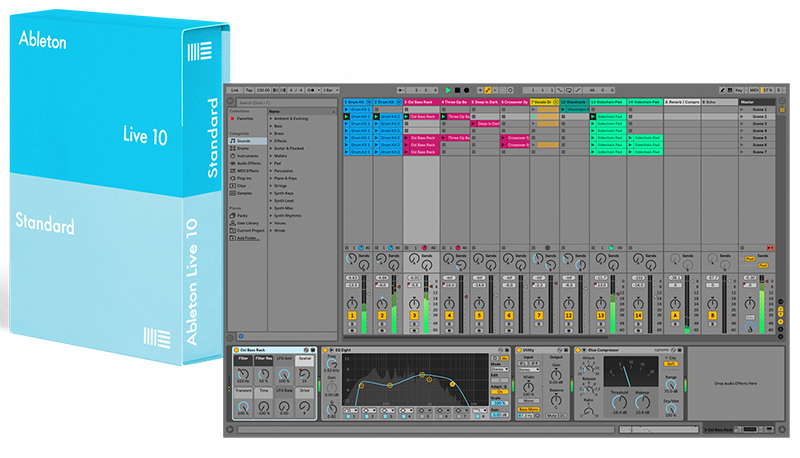Arm track 1 for recording
800x458 pixels.
pyautogui.click(x=352, y=331)
